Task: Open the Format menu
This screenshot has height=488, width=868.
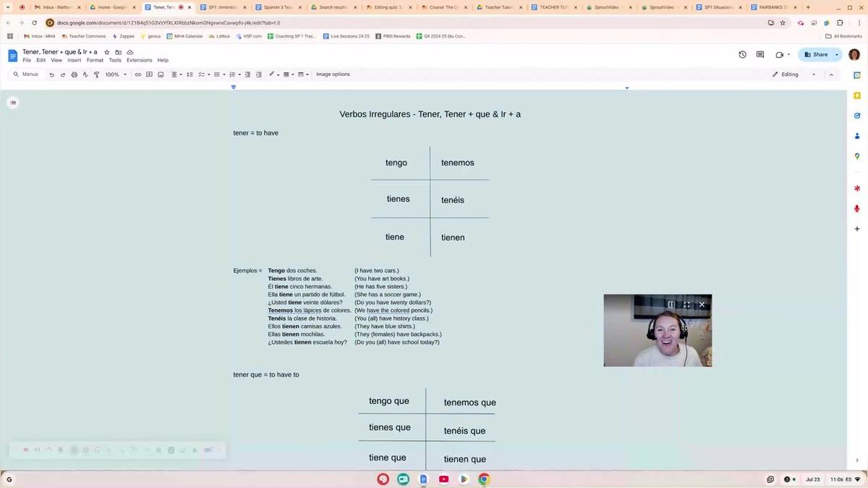Action: pos(95,60)
